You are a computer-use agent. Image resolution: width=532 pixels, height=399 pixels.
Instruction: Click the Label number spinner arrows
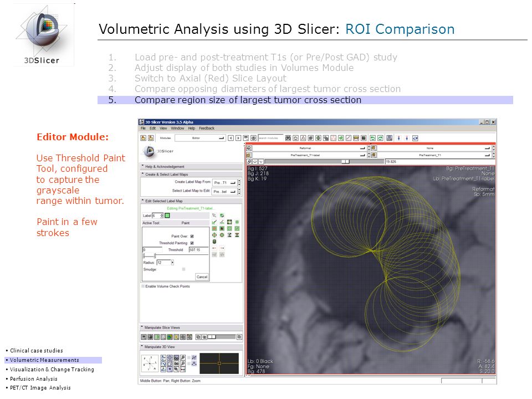[x=162, y=216]
